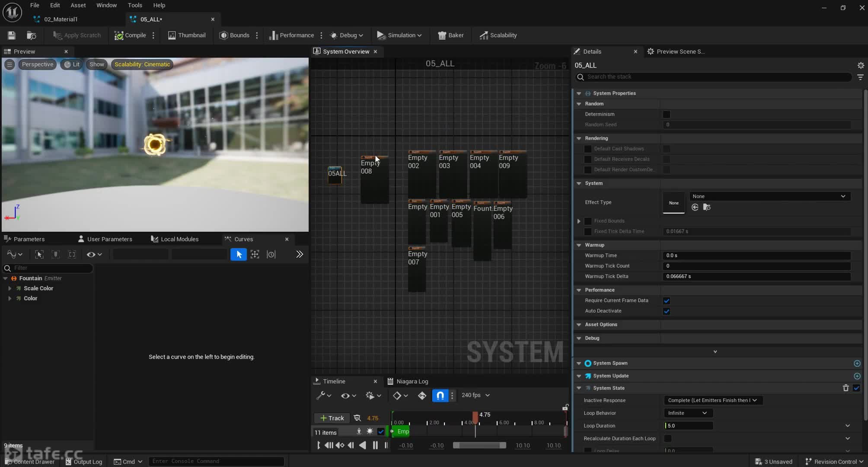868x467 pixels.
Task: Switch to the Niagara Log tab
Action: (x=408, y=381)
